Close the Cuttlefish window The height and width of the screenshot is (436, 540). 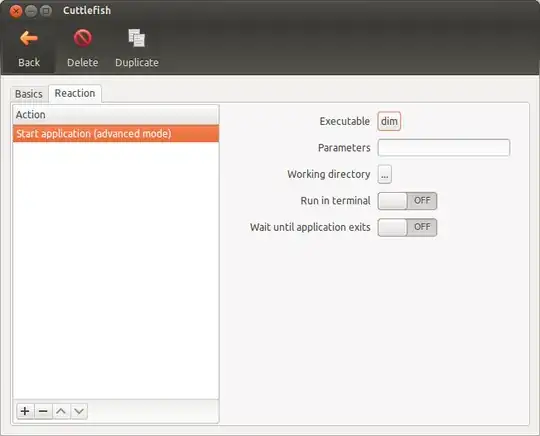pos(16,11)
